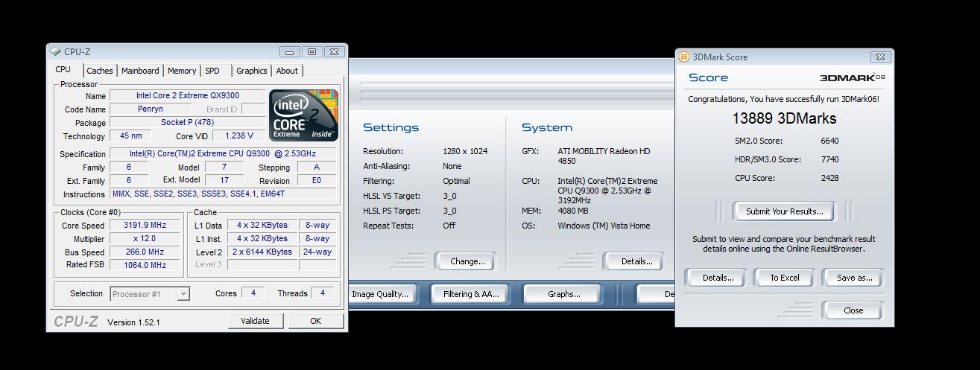The image size is (980, 370).
Task: Click the Repeat Tests value Off
Action: 449,226
